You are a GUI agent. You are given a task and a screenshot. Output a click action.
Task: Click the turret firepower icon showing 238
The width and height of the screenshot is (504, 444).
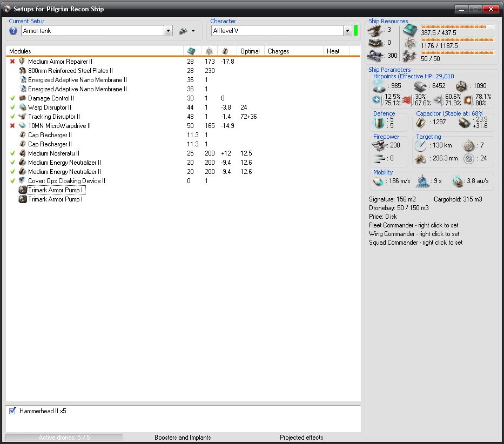[379, 145]
